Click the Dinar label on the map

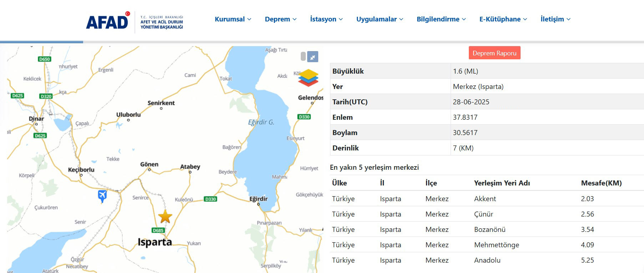coord(36,119)
